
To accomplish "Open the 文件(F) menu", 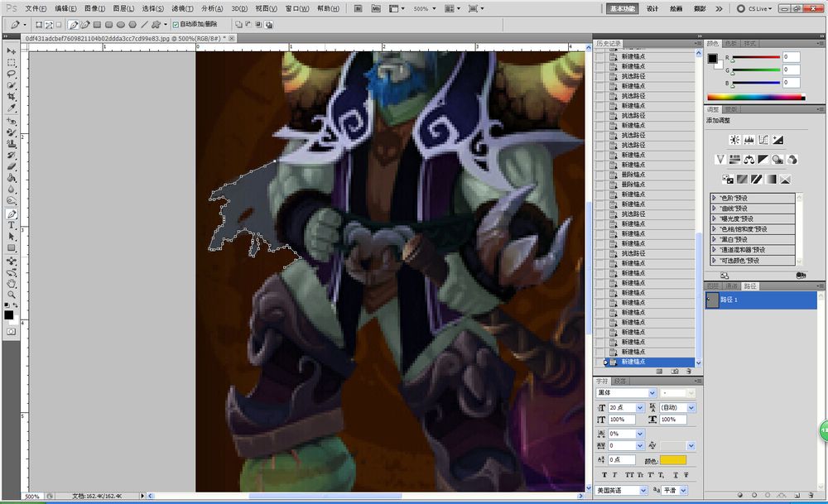I will 36,8.
